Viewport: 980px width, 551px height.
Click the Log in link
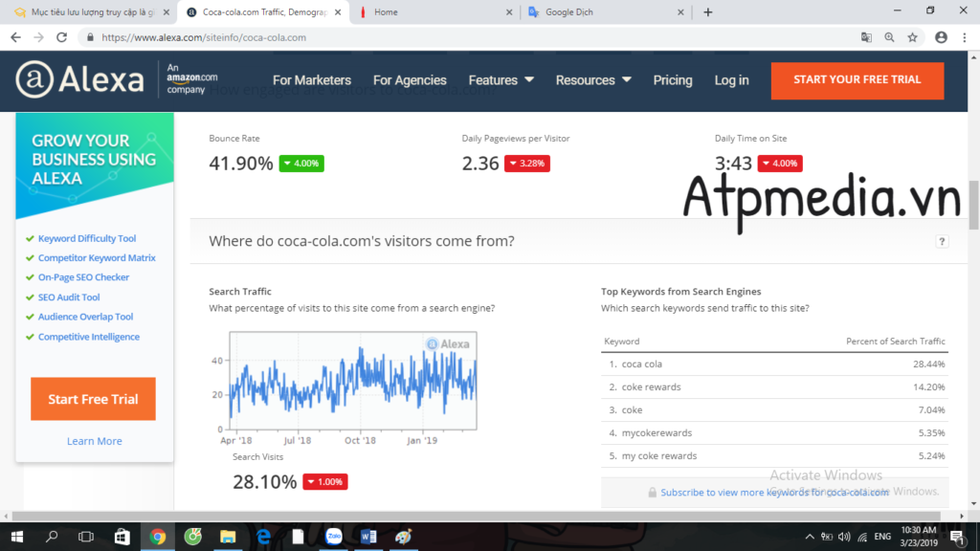(731, 80)
